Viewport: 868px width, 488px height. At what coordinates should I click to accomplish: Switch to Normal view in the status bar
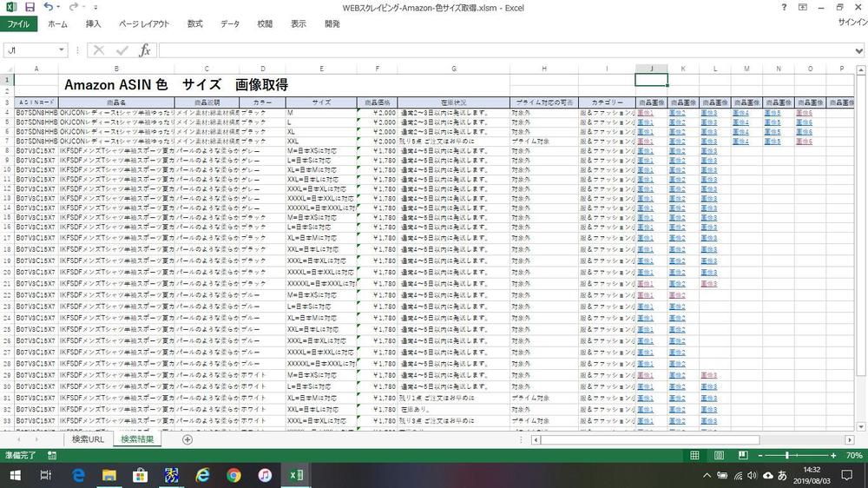click(x=694, y=455)
